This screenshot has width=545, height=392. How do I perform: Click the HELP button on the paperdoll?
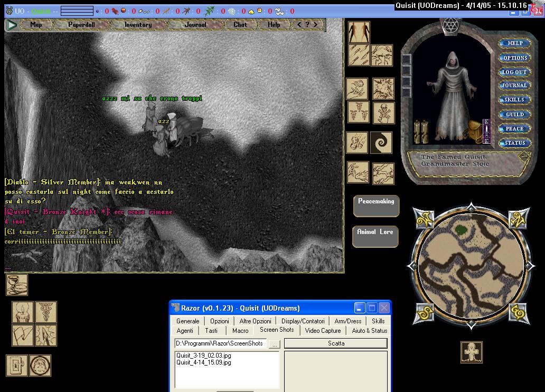(515, 43)
